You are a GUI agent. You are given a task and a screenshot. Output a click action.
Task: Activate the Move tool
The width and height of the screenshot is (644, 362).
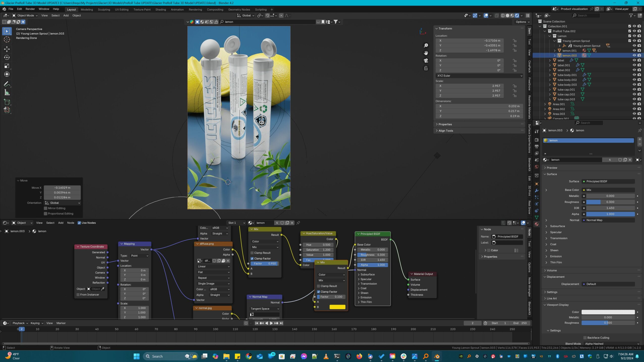[7, 49]
